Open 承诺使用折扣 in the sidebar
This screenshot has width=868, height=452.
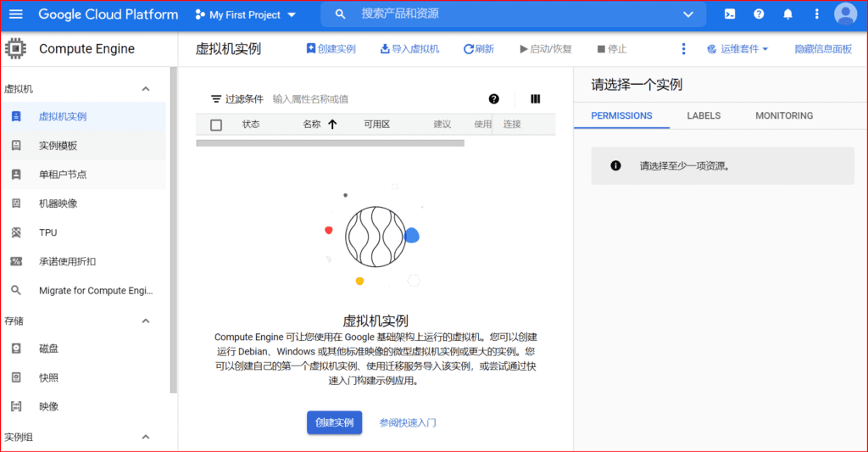click(x=83, y=261)
